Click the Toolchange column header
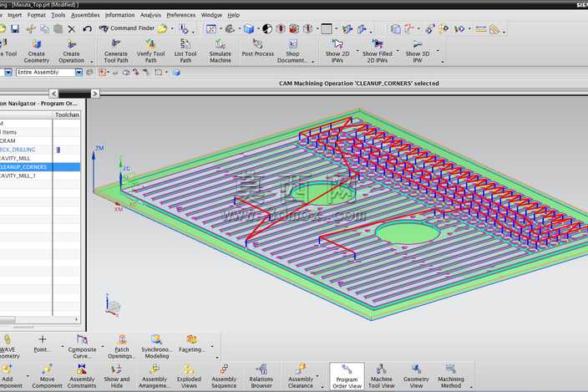Screen dimensions: 588x392 tap(67, 115)
